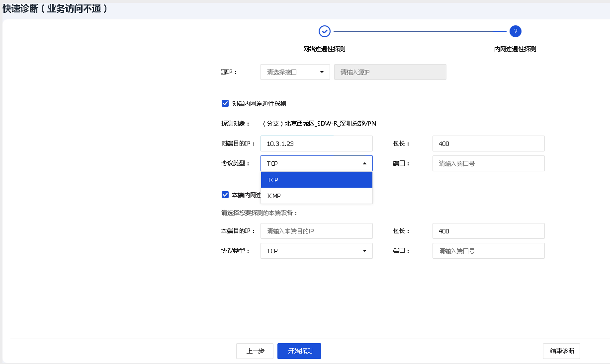The image size is (610, 364).
Task: Toggle the 本端内网连通性探测 checkbox
Action: pos(225,195)
